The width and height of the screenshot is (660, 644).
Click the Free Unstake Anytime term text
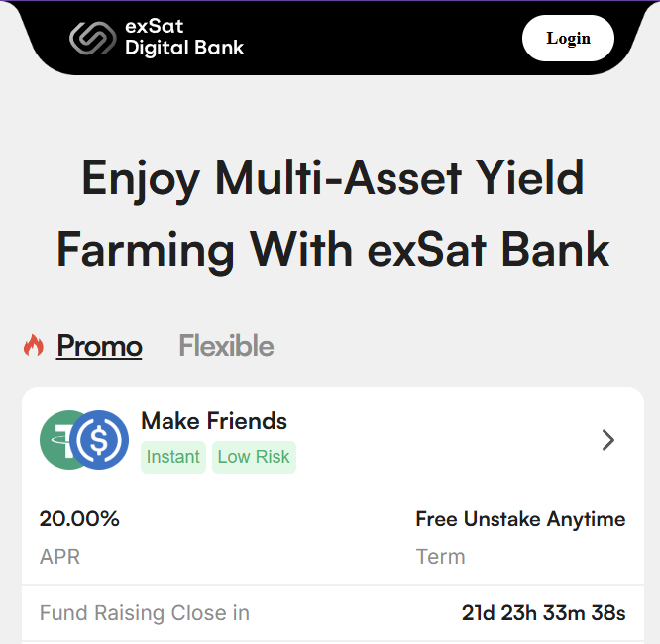point(520,519)
